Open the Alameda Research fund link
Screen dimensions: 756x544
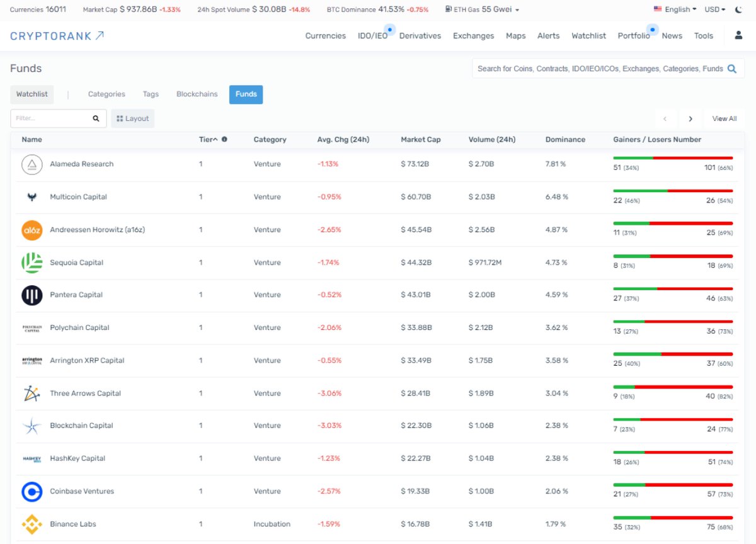pos(82,164)
